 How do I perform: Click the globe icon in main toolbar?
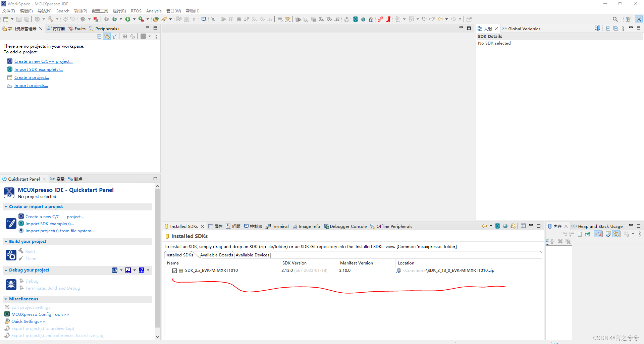coord(363,19)
